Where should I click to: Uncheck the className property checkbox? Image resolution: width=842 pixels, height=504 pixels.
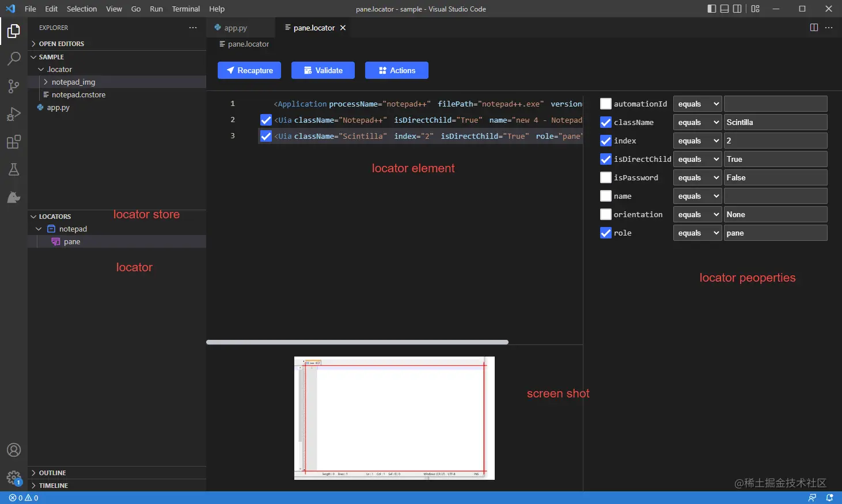[x=606, y=122]
